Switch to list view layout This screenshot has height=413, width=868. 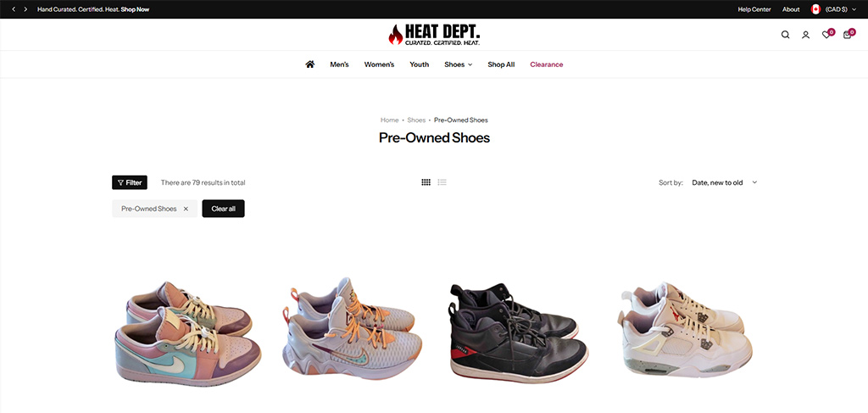click(x=442, y=182)
